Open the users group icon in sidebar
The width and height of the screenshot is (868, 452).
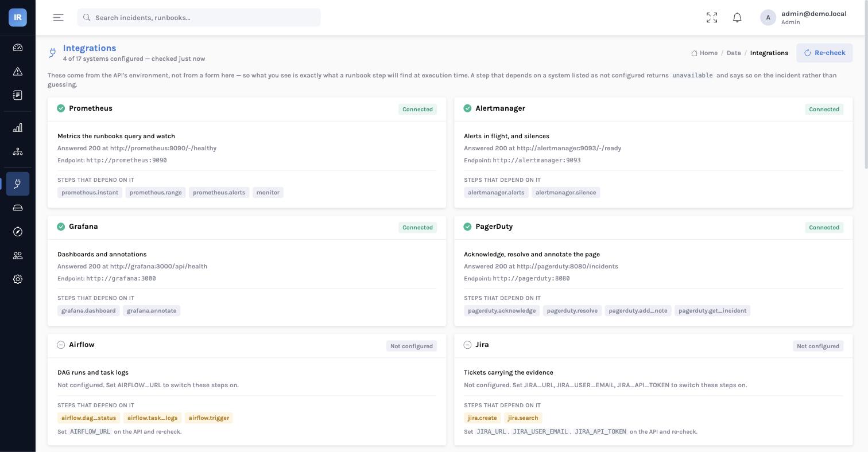tap(18, 255)
